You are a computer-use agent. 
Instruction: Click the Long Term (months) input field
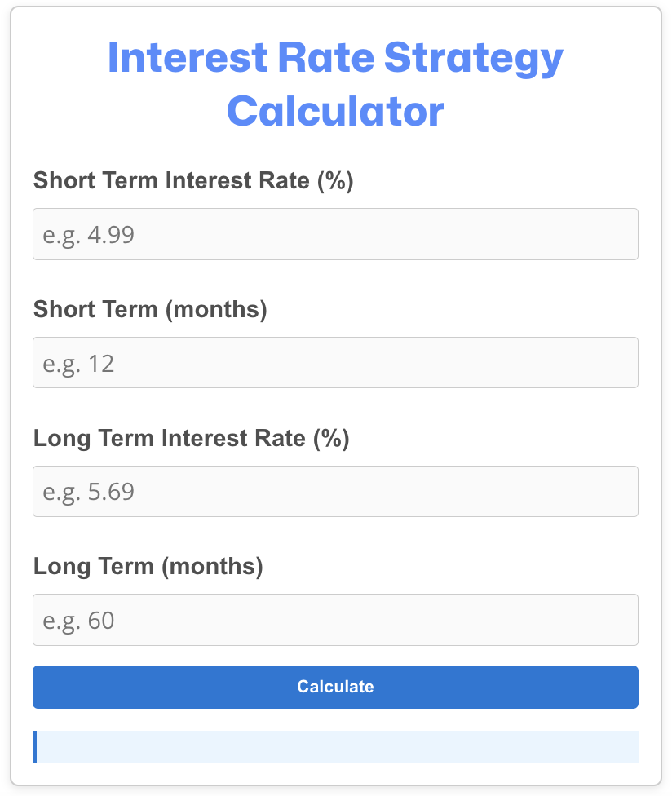point(335,620)
